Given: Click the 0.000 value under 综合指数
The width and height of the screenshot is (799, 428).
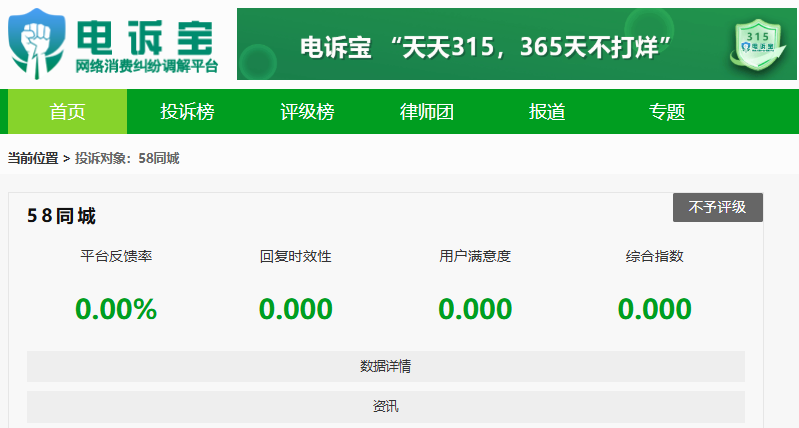Looking at the screenshot, I should click(654, 309).
